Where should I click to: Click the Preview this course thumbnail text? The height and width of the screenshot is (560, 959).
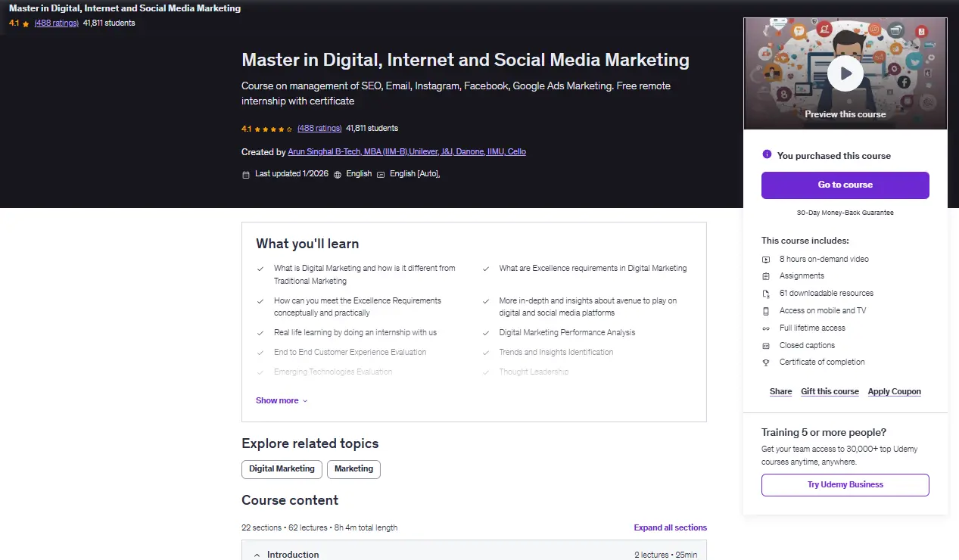pos(845,114)
